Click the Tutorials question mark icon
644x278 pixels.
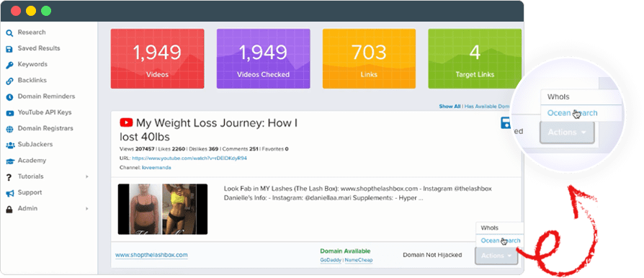(9, 177)
